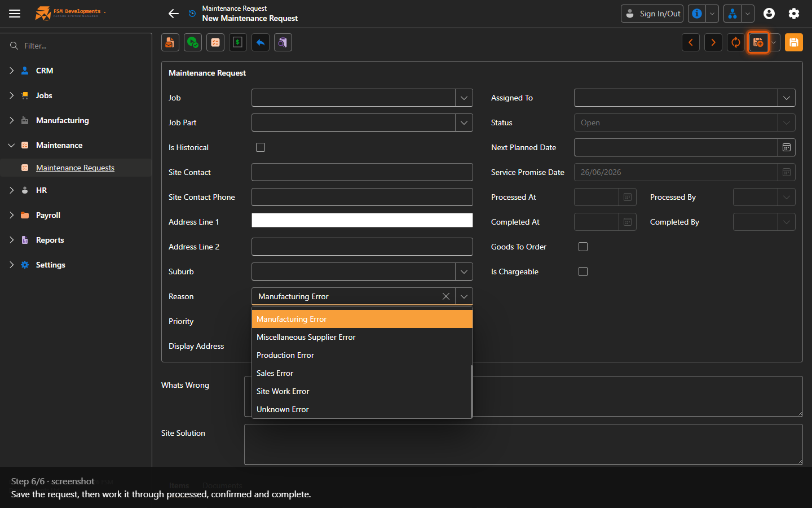Expand the CRM tree node

(x=11, y=71)
